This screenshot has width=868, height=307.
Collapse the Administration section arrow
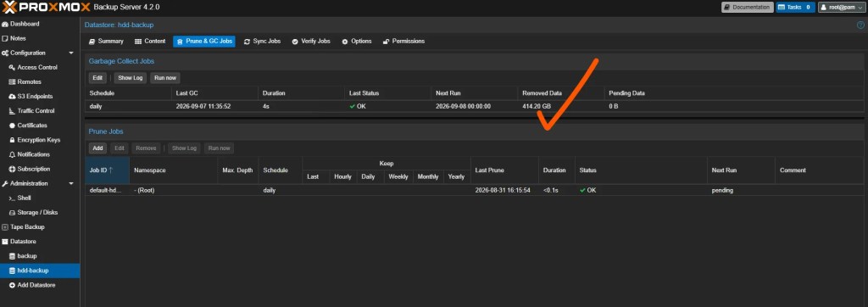click(x=71, y=183)
